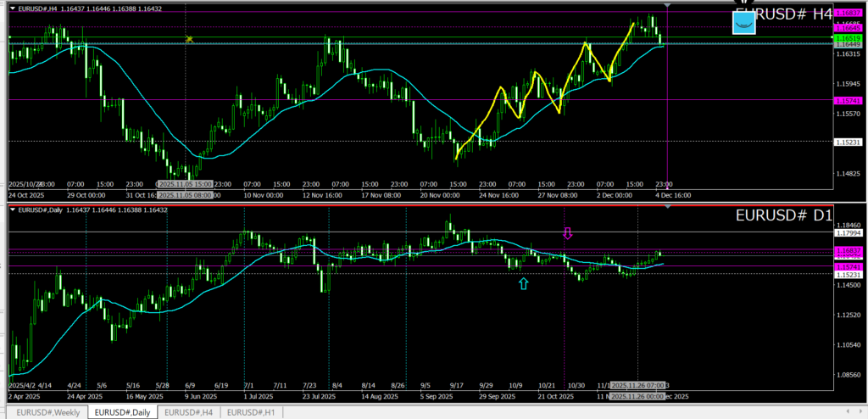Viewport: 868px width, 419px height.
Task: Switch to the EURUSD#,Weekly tab
Action: click(46, 412)
